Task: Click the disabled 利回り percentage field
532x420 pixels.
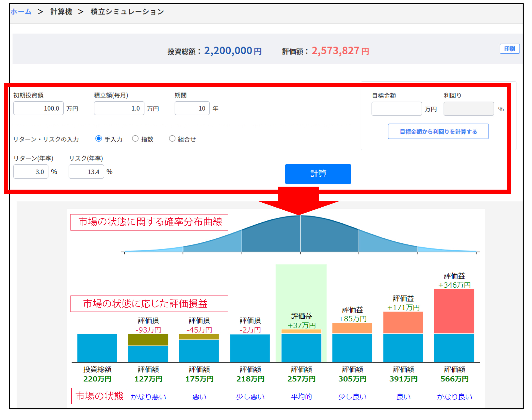Action: [x=469, y=109]
